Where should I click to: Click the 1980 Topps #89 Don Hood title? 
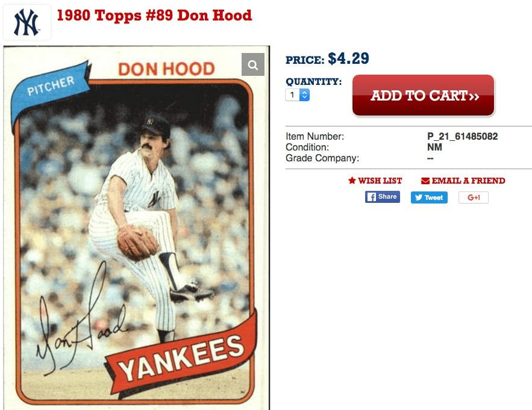click(154, 15)
